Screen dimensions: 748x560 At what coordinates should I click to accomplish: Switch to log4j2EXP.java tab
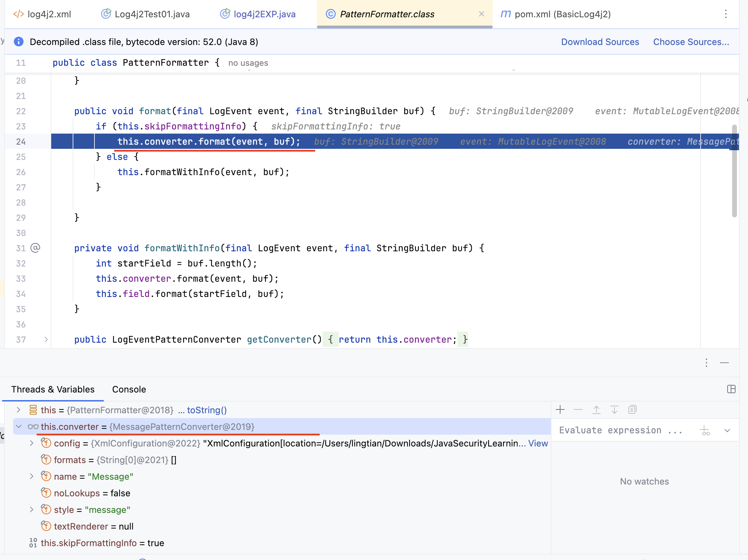pyautogui.click(x=258, y=14)
